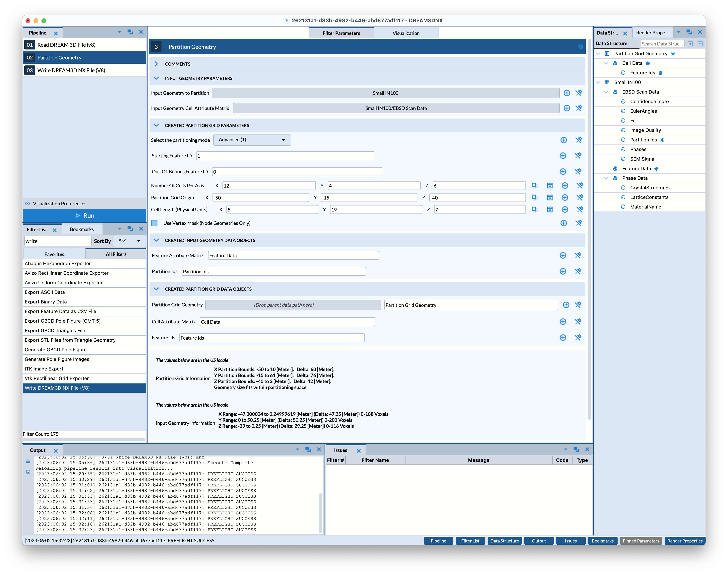This screenshot has height=575, width=728.
Task: Expand all items in Data Structure panel
Action: click(x=690, y=43)
